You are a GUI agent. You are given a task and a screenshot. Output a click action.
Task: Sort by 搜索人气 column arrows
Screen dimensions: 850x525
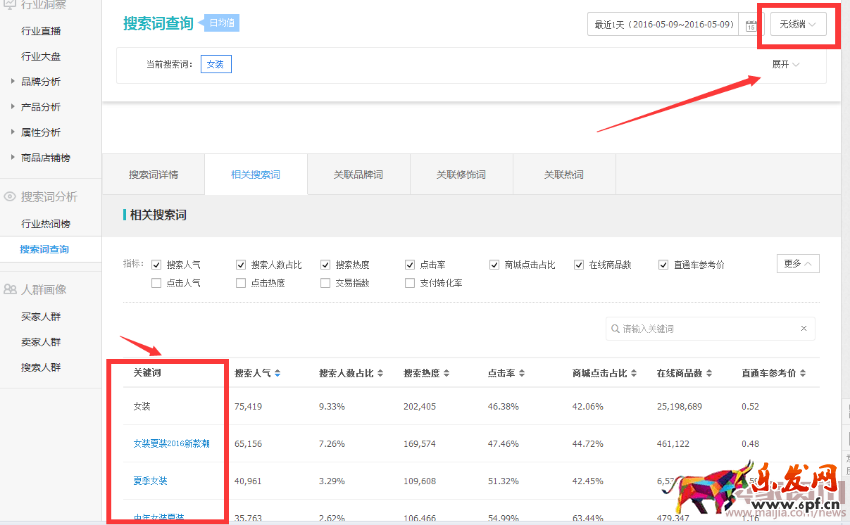pyautogui.click(x=278, y=373)
